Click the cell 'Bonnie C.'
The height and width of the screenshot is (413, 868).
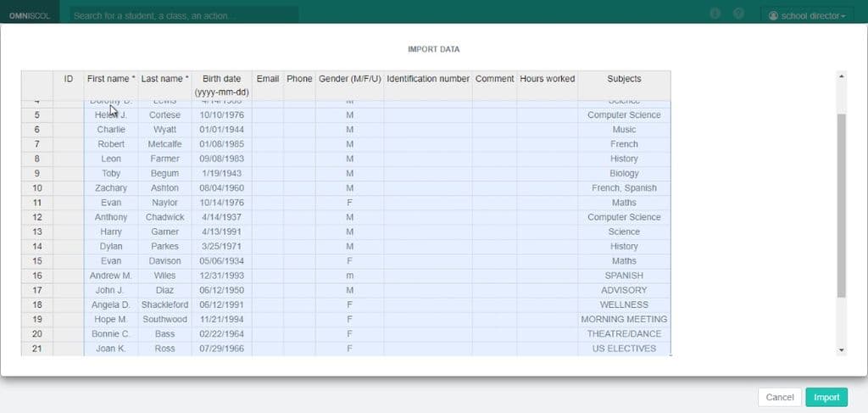pos(111,334)
